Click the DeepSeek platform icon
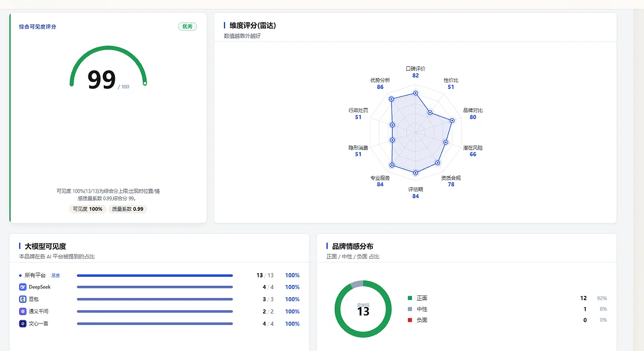The image size is (644, 351). pyautogui.click(x=23, y=287)
